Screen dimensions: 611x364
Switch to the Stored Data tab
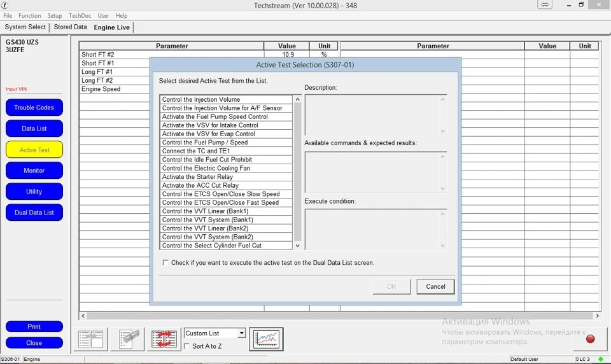tap(70, 27)
